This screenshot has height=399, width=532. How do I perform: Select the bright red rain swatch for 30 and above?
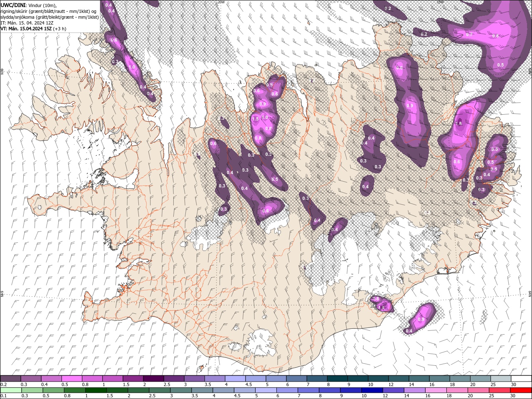(520, 390)
